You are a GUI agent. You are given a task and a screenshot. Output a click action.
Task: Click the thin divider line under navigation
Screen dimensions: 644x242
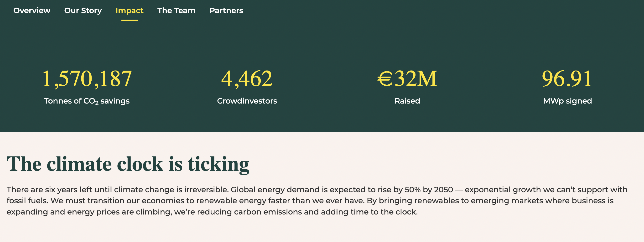point(322,38)
